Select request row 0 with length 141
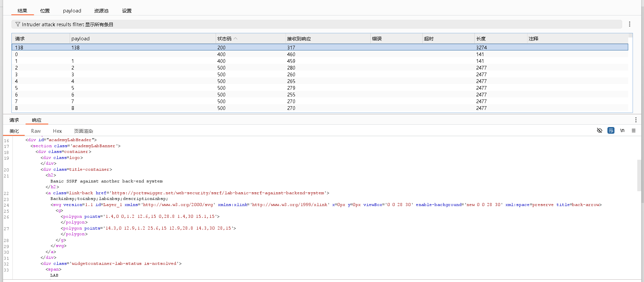Screen dimensions: 644x282 click(320, 54)
